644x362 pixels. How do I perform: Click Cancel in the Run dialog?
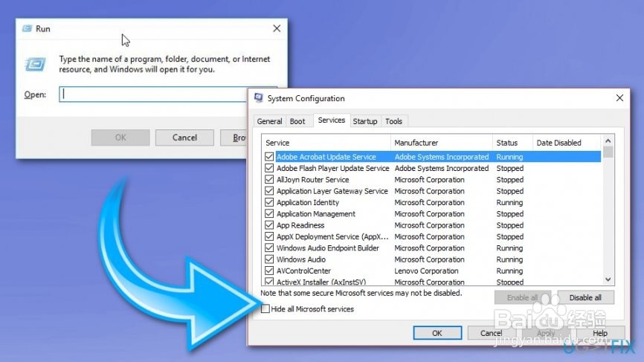point(184,138)
